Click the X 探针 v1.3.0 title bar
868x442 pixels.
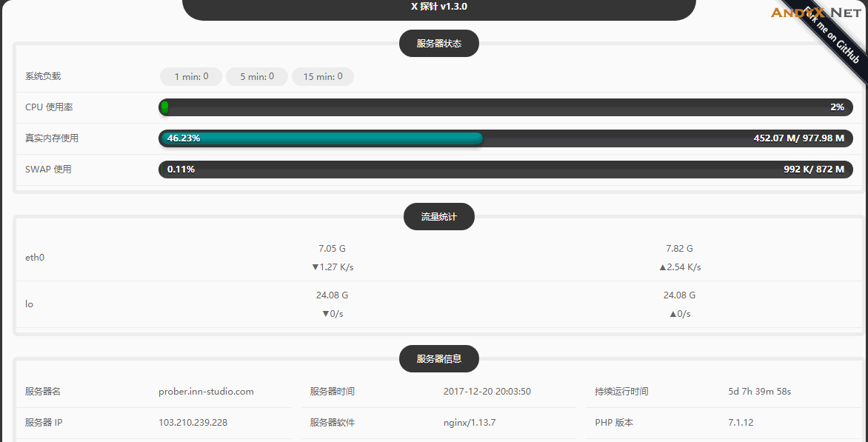[438, 7]
